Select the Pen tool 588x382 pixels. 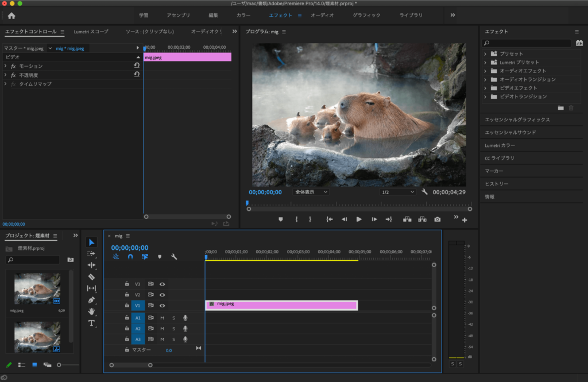(x=91, y=300)
